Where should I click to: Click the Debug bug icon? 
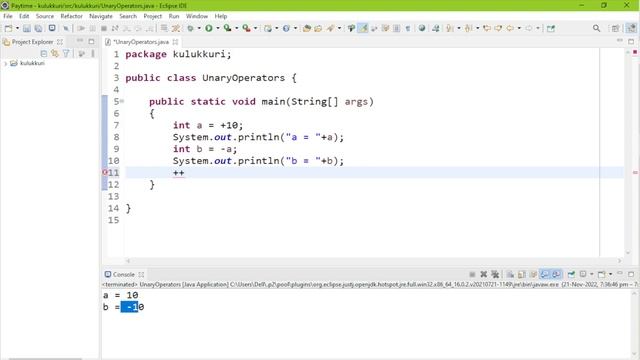pos(190,28)
